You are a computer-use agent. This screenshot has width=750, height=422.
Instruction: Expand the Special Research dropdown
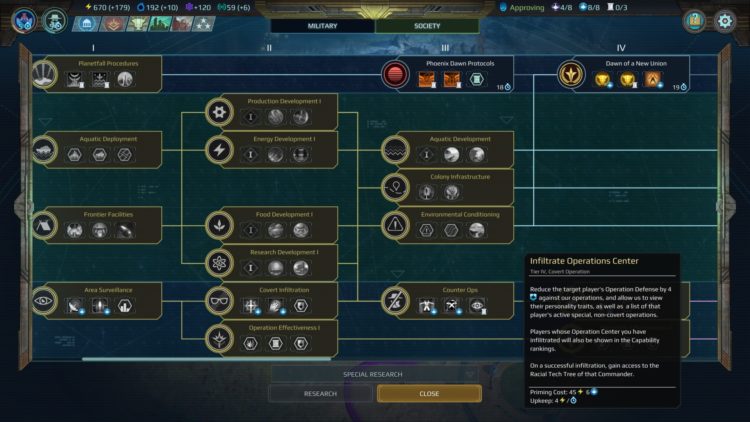375,374
